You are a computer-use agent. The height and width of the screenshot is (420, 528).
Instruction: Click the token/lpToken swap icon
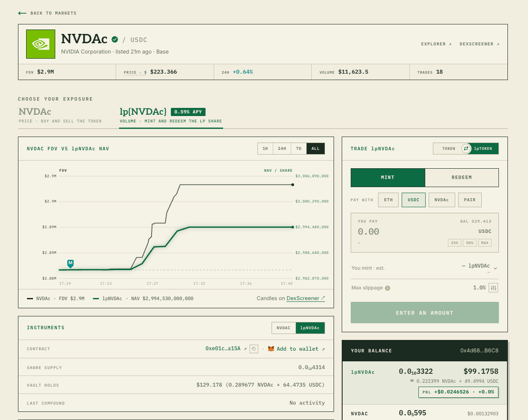pos(466,149)
